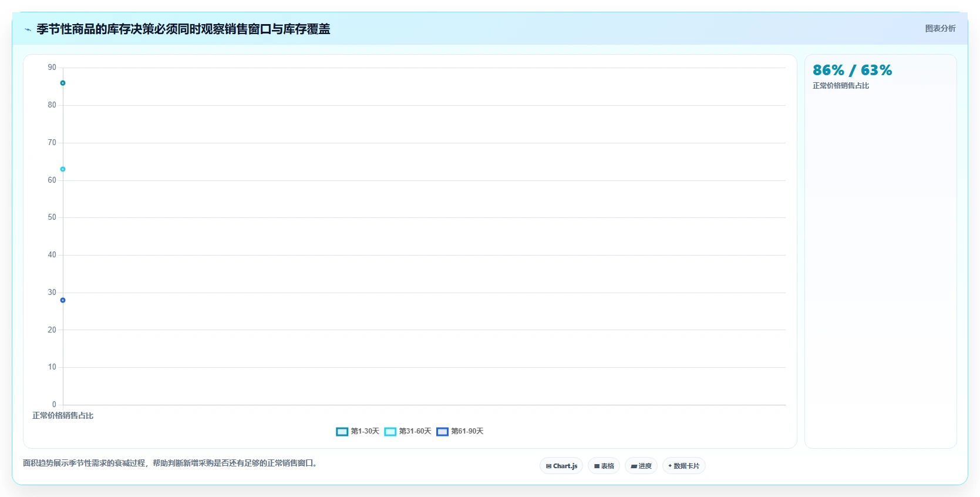Click the x-axis label 正常价格销售占比
This screenshot has width=980, height=497.
pyautogui.click(x=63, y=415)
